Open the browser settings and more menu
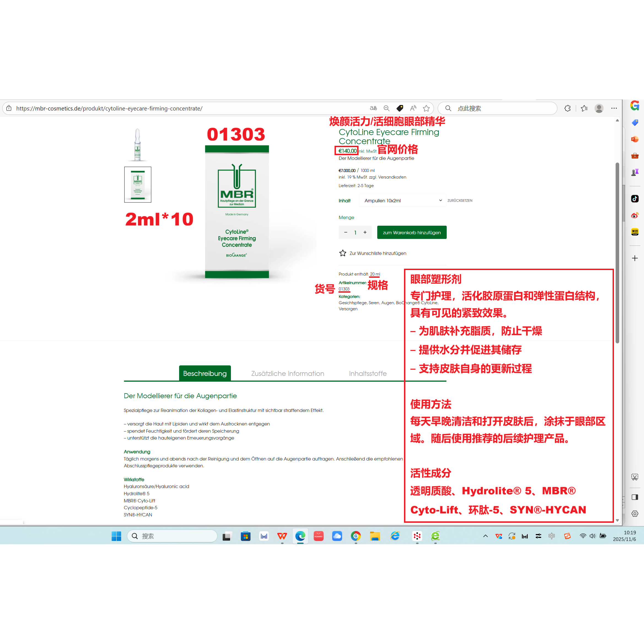 pos(614,108)
